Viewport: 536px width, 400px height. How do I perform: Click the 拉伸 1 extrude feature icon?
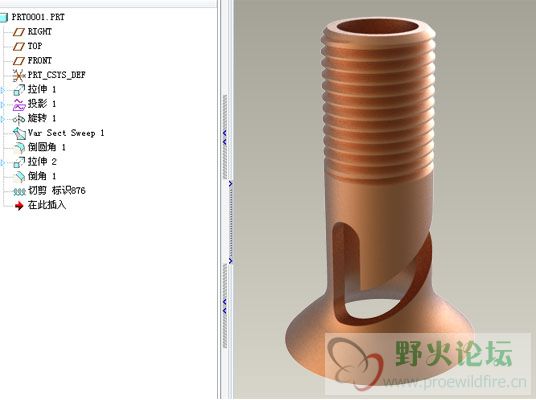(x=19, y=90)
